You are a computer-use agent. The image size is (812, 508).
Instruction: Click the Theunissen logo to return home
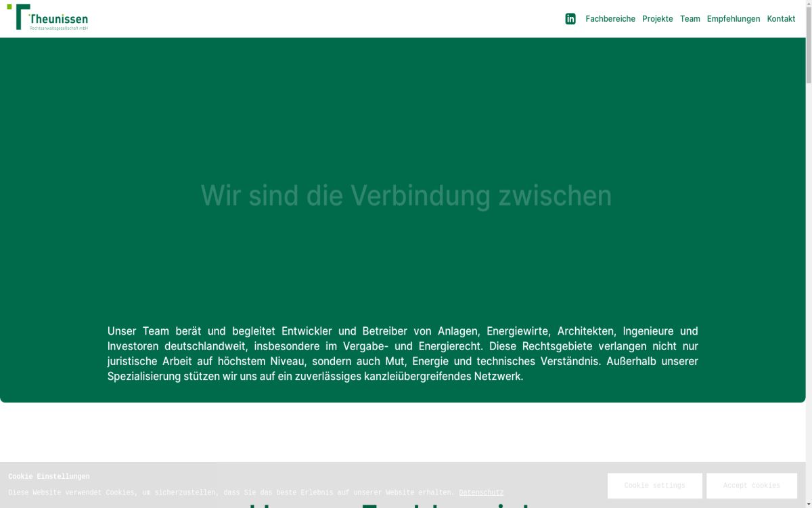[x=51, y=18]
